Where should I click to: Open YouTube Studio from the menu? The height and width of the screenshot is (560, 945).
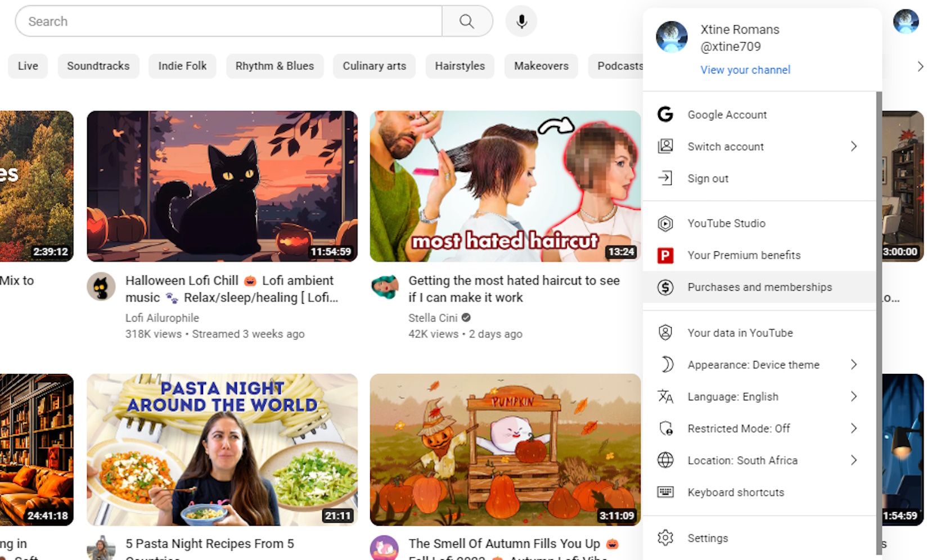[726, 223]
